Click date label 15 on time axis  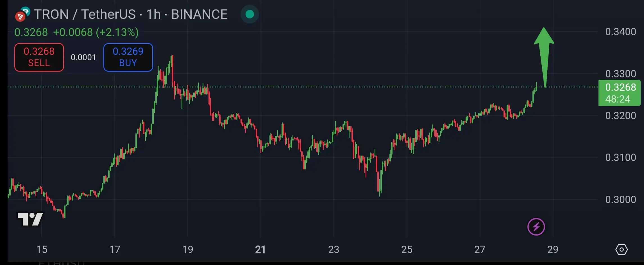[x=42, y=250]
